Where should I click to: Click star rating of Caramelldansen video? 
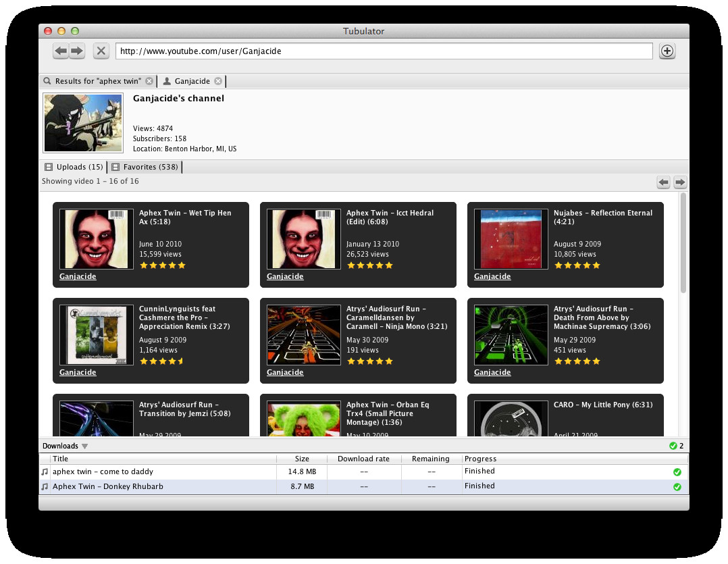pyautogui.click(x=370, y=361)
